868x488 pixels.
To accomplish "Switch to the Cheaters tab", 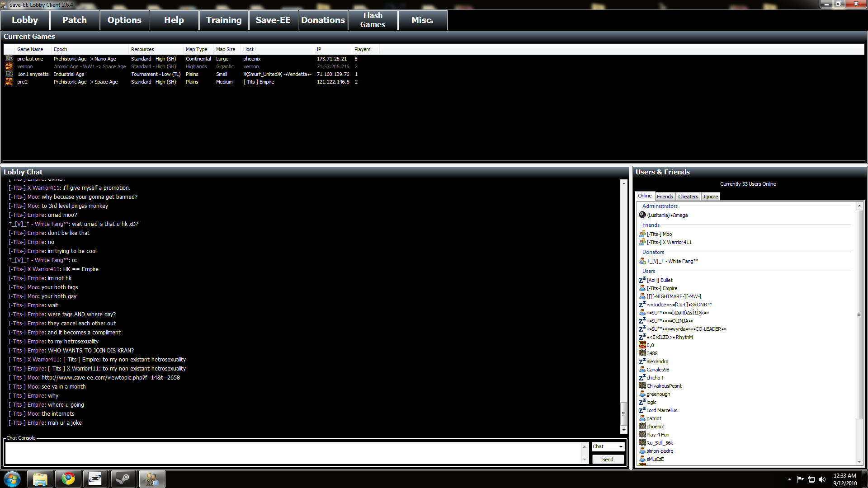I will 688,197.
